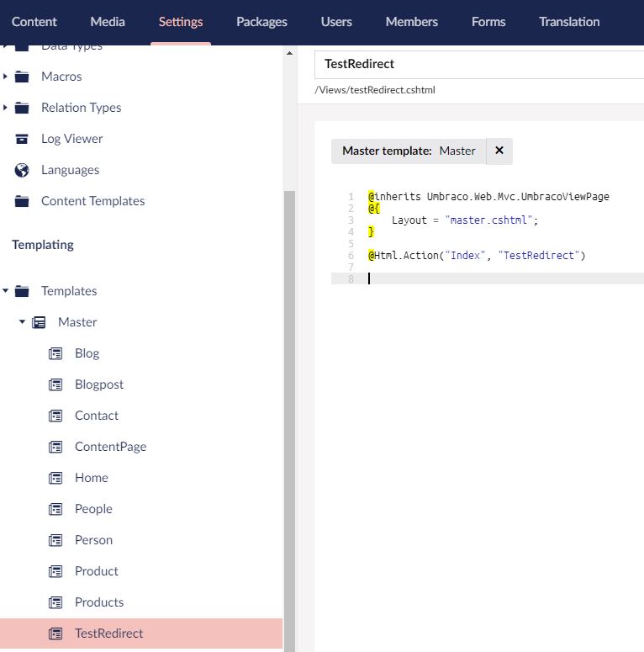644x652 pixels.
Task: Expand the Macros folder arrow
Action: 5,76
